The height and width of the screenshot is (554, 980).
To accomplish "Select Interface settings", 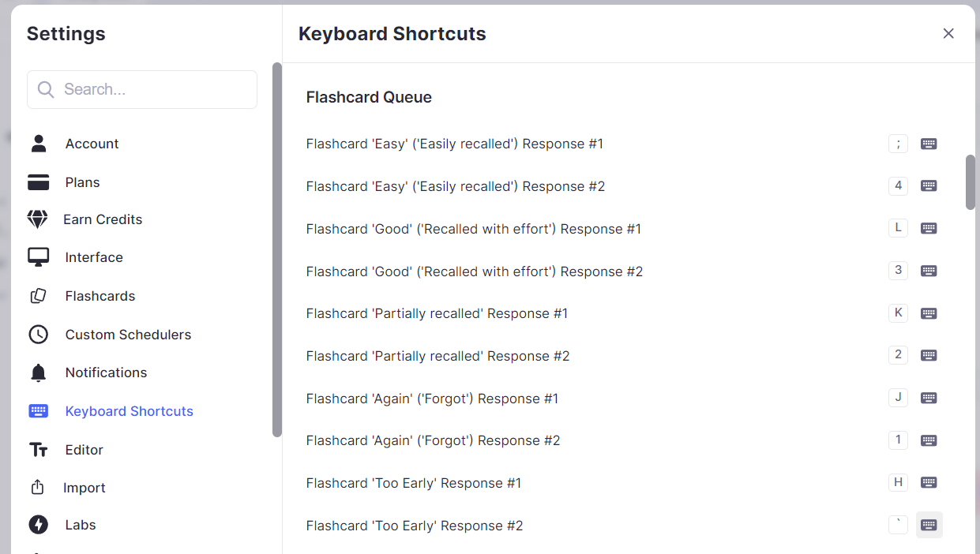I will [94, 257].
